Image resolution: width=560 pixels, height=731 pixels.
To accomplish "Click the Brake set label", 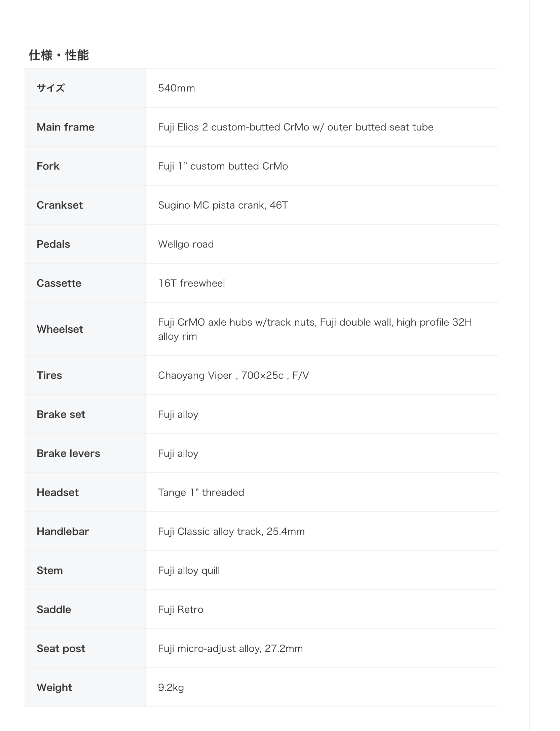I will pos(61,414).
